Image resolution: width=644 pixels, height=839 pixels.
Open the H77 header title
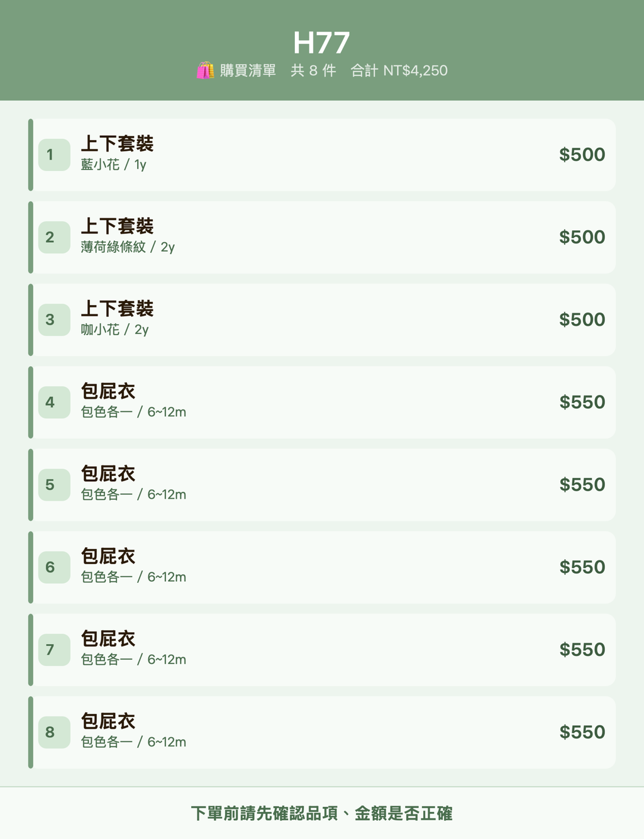tap(321, 43)
